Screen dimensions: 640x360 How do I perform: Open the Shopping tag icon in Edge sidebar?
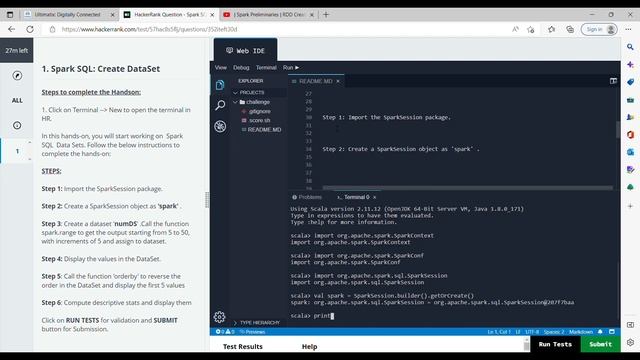pos(630,82)
